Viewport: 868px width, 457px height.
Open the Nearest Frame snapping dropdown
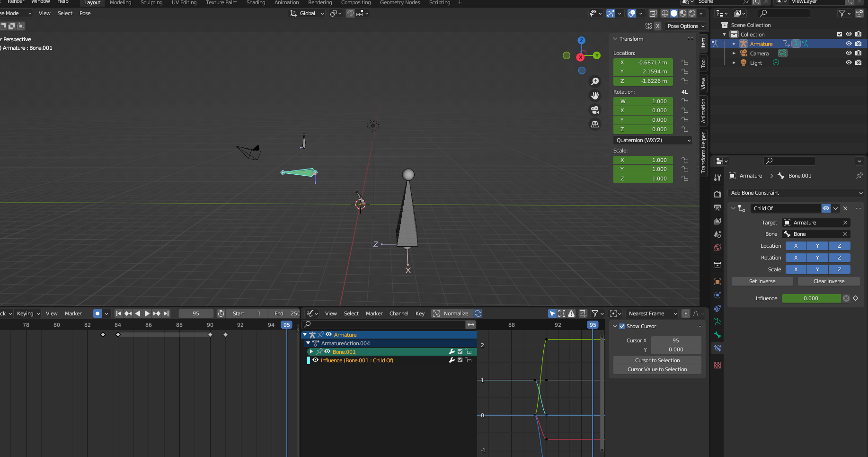point(652,314)
